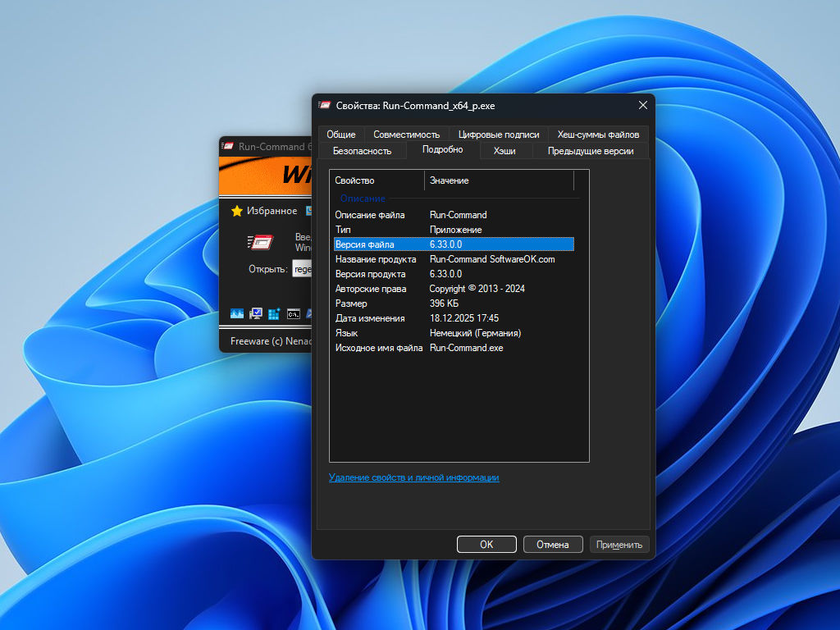Click the Удаление свойств и личной информации link
Screen dimensions: 840x630
coord(413,477)
